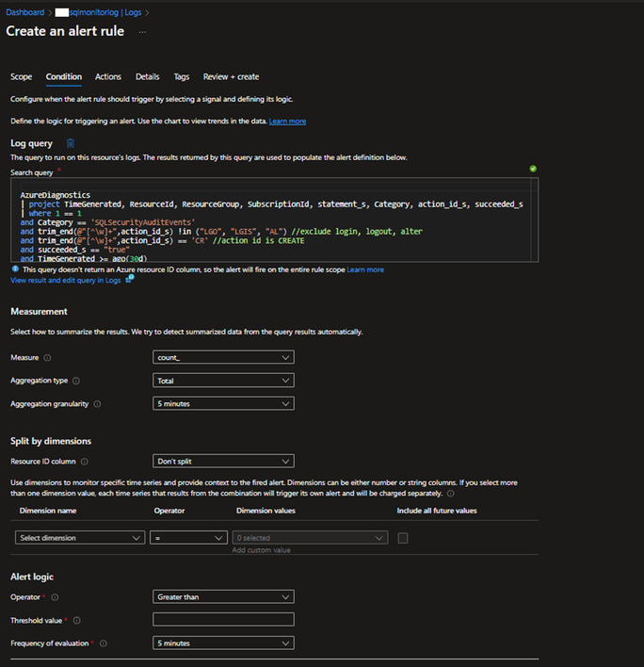Image resolution: width=644 pixels, height=667 pixels.
Task: Open the Alert logic Operator Greater than dropdown
Action: (223, 596)
